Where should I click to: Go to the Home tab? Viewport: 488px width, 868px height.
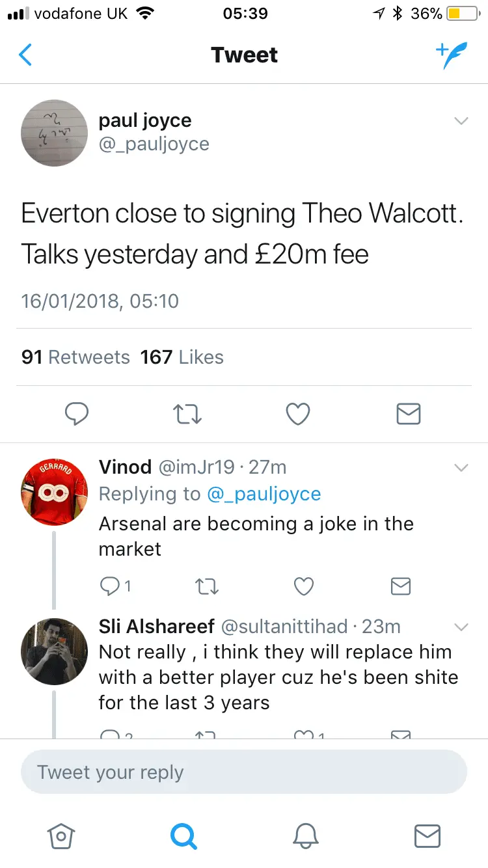pyautogui.click(x=61, y=835)
